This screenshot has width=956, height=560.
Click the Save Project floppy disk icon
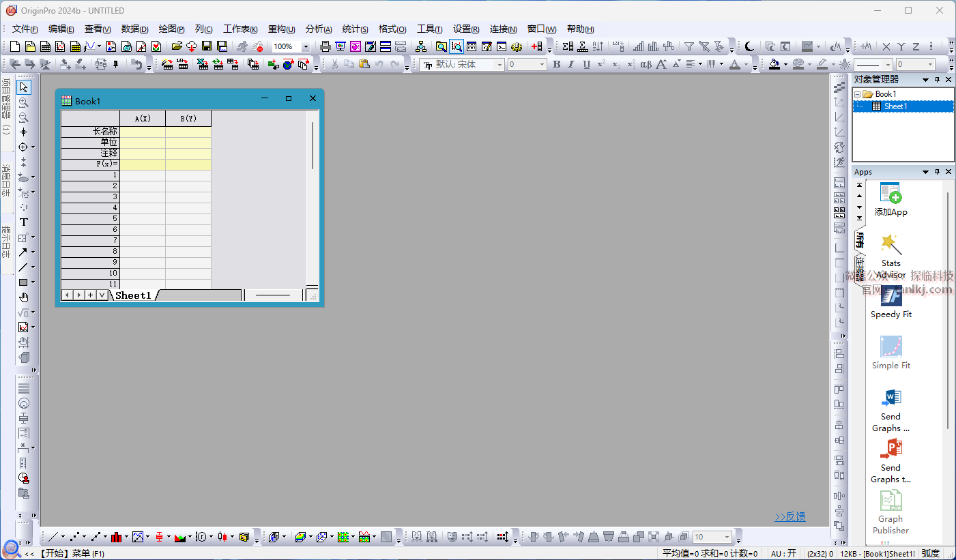(x=207, y=46)
